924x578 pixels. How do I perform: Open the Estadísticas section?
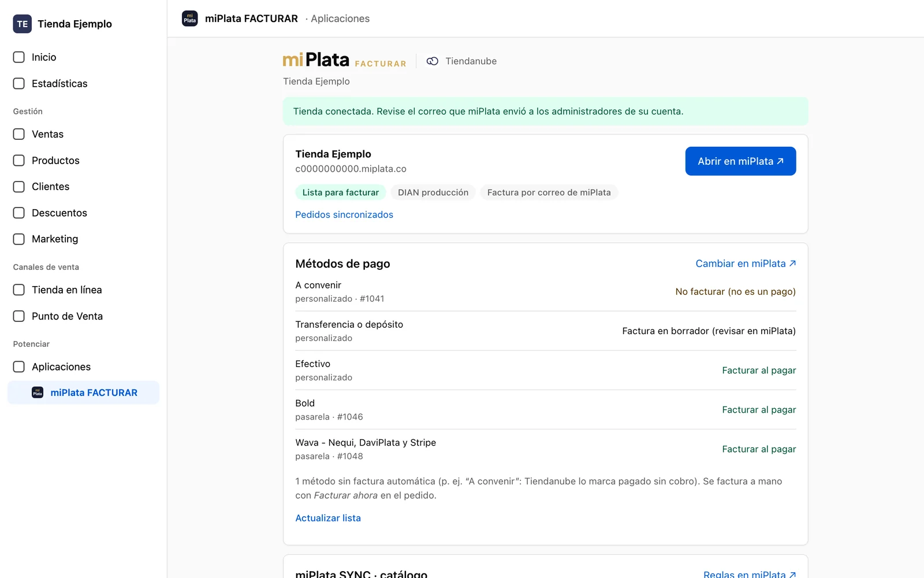(x=59, y=84)
